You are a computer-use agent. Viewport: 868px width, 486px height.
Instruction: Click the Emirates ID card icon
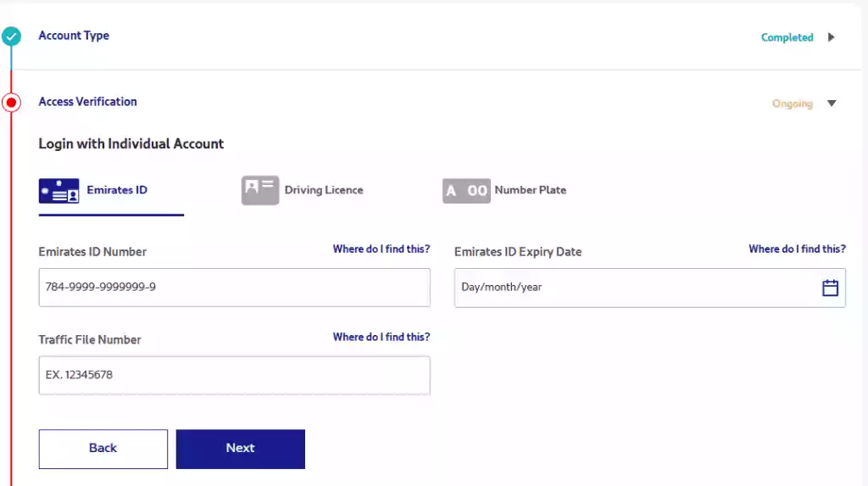[x=58, y=191]
